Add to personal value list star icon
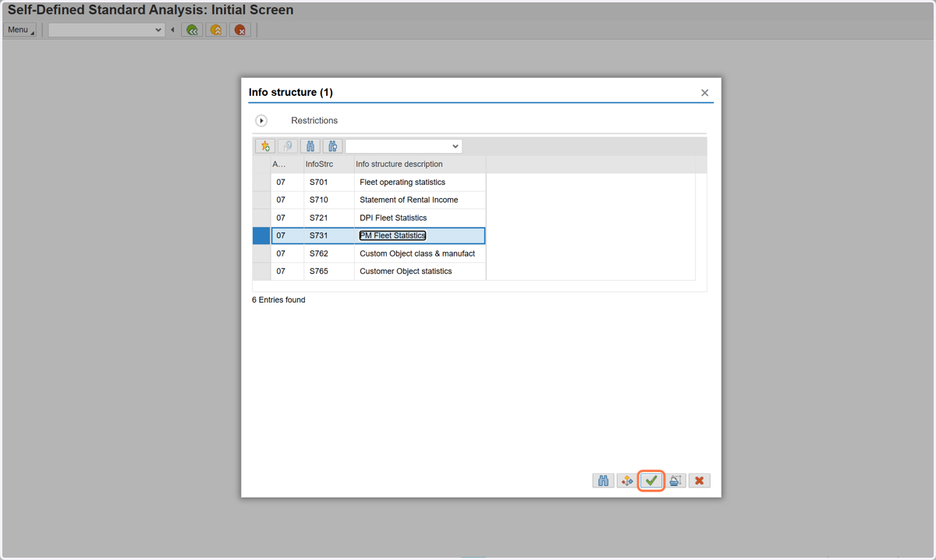Viewport: 936px width, 560px height. pyautogui.click(x=265, y=146)
